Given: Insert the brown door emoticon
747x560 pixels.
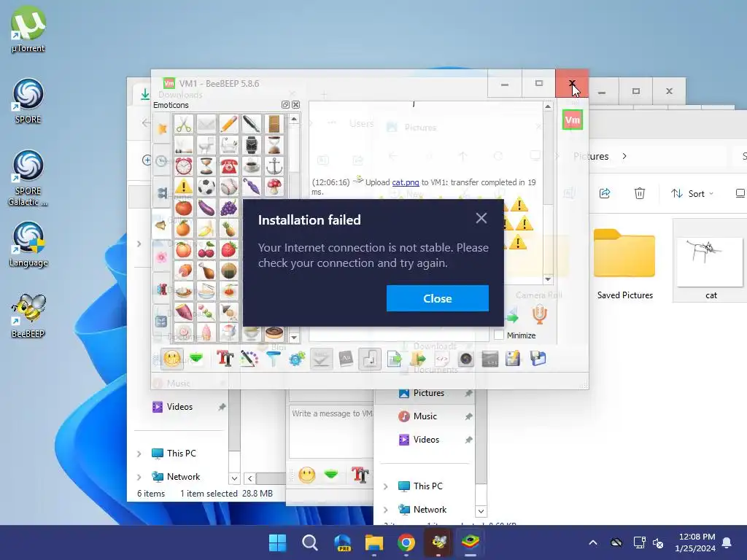Looking at the screenshot, I should coord(274,125).
